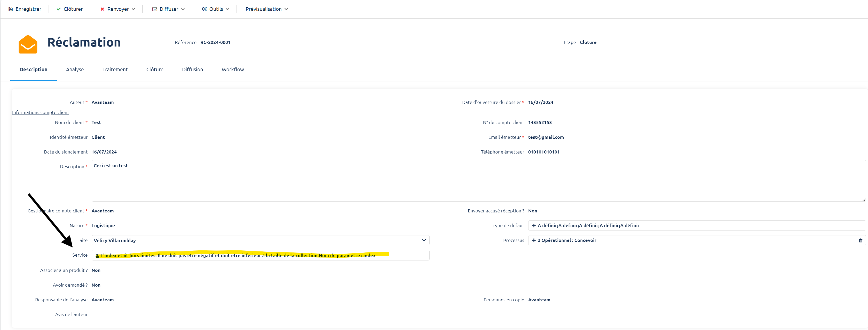Delete Processus entry with trash icon
Screen dimensions: 868x330
(x=860, y=241)
